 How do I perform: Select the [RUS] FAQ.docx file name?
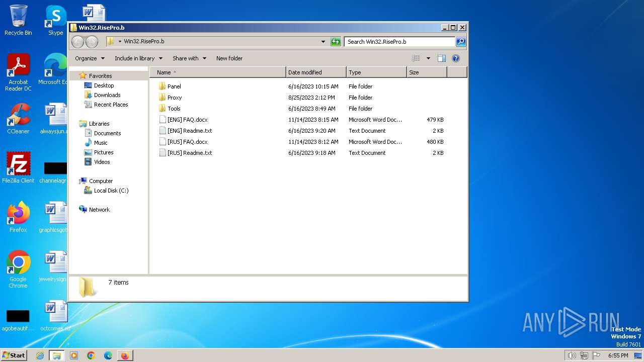[x=187, y=142]
